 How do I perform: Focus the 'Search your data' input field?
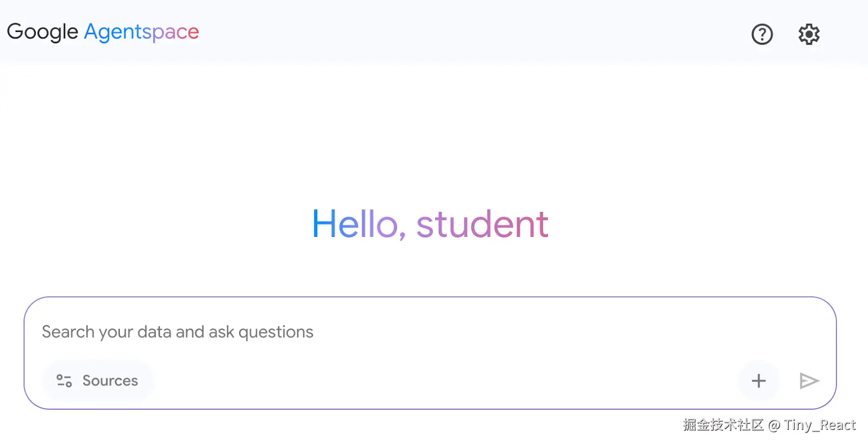click(x=380, y=332)
